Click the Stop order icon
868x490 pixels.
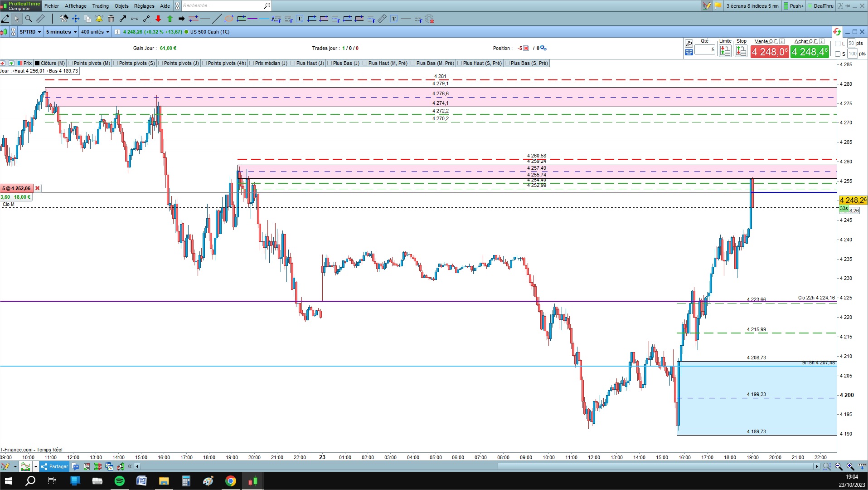(741, 51)
